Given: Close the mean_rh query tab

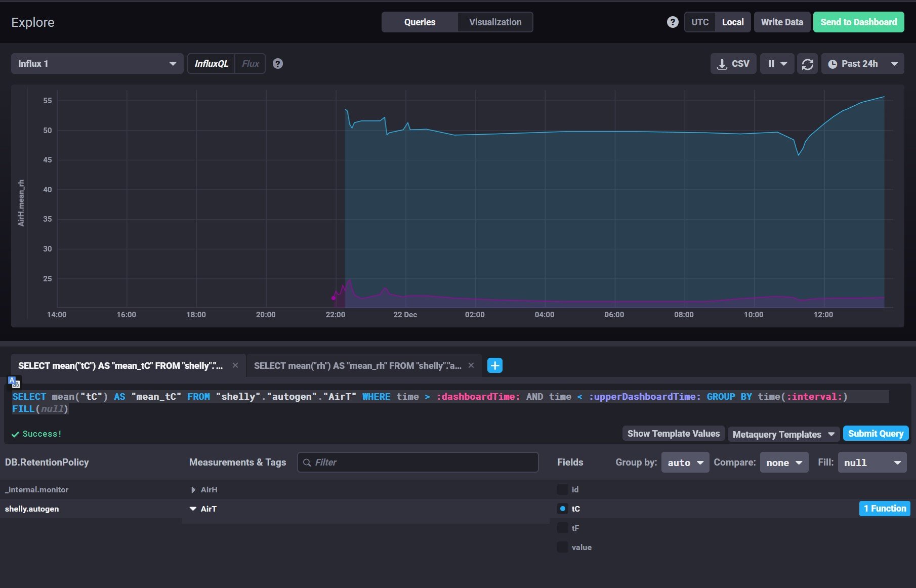Looking at the screenshot, I should 471,365.
